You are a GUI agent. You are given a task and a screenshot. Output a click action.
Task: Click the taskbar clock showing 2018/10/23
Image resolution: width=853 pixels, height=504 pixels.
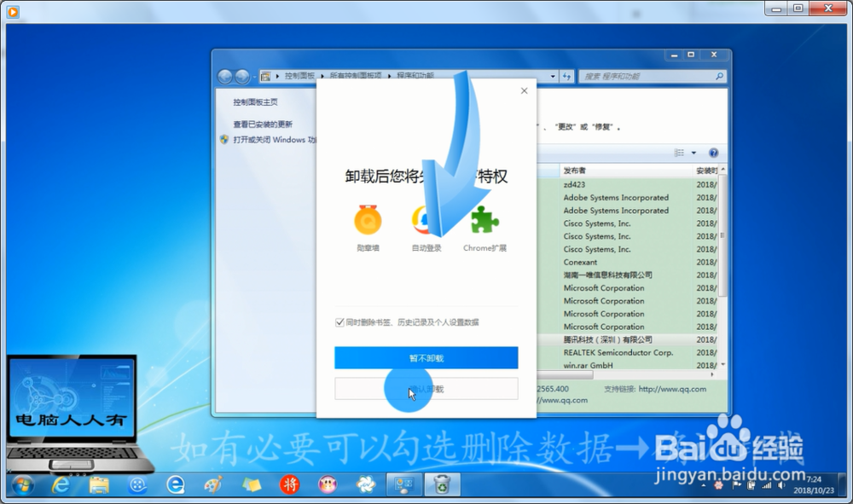coord(813,484)
